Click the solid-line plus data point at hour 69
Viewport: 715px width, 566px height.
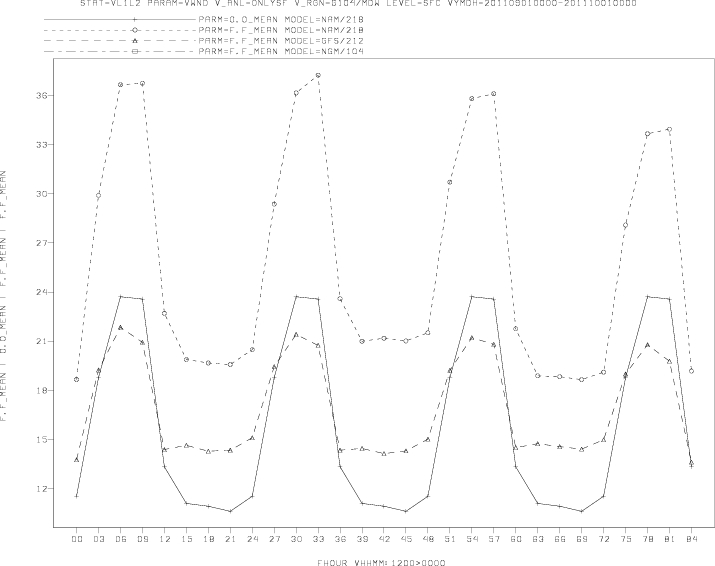coord(581,511)
